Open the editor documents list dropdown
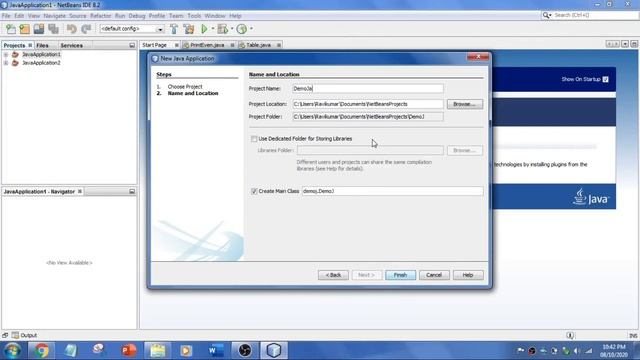 coord(625,44)
